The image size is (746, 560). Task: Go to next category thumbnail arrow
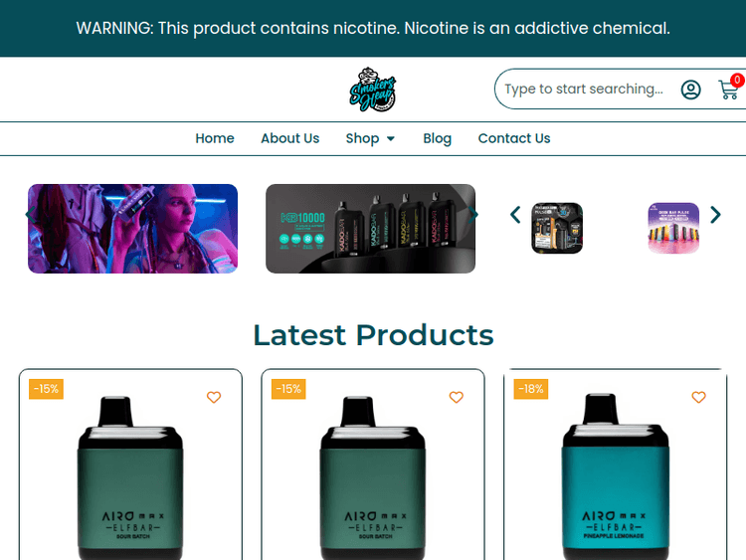pyautogui.click(x=715, y=214)
